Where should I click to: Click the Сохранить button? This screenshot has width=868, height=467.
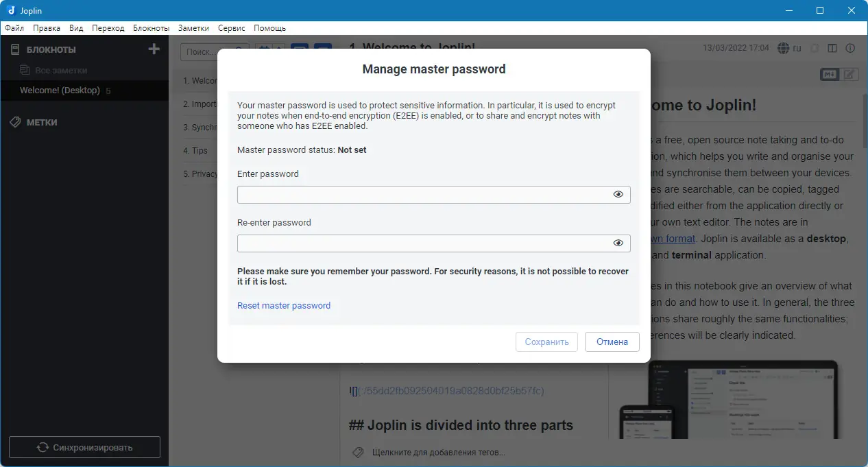click(546, 342)
